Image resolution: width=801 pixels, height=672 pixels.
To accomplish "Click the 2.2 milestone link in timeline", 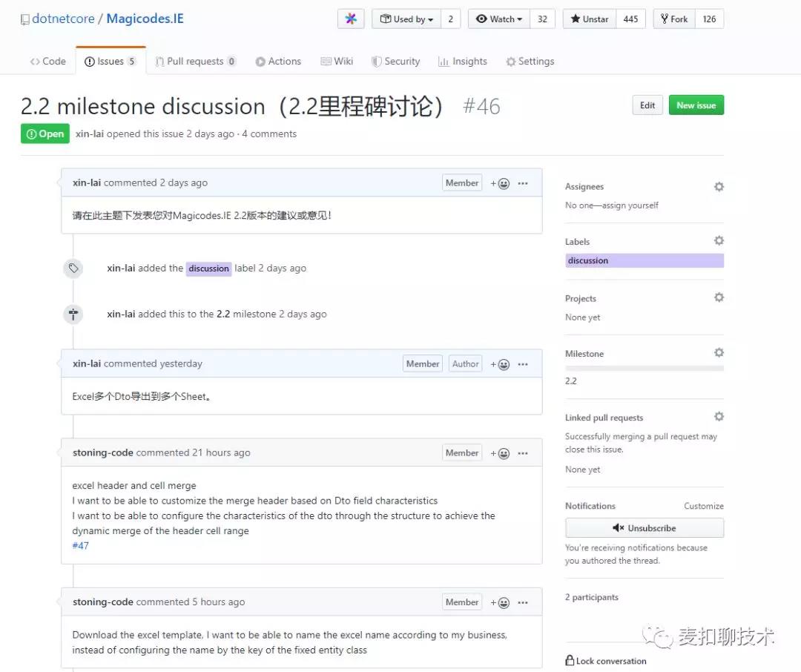I will [223, 314].
